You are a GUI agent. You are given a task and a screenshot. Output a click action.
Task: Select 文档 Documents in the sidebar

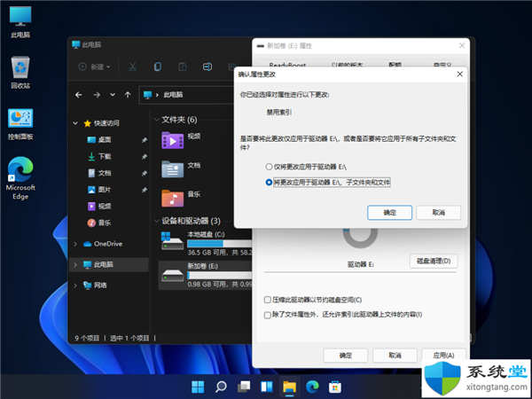pyautogui.click(x=104, y=173)
